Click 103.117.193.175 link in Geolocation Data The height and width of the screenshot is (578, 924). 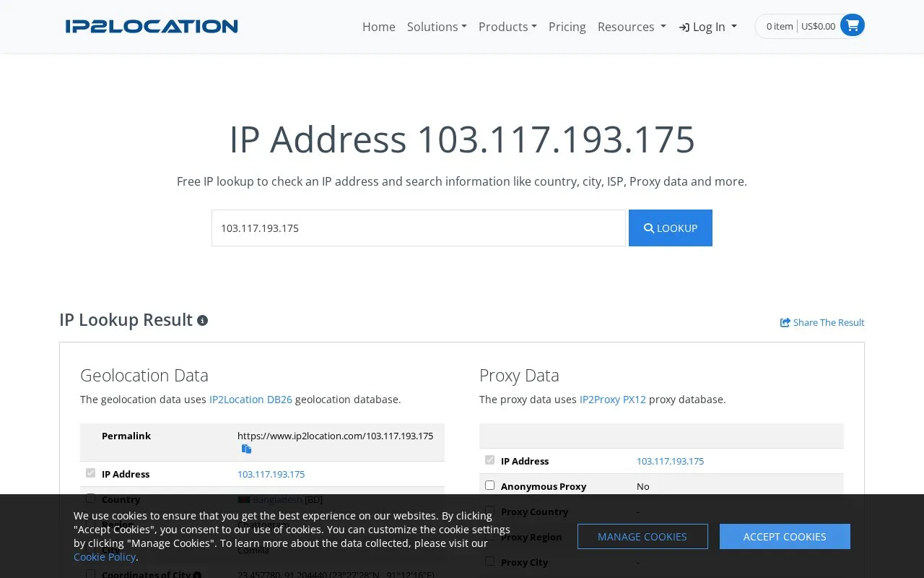click(271, 474)
